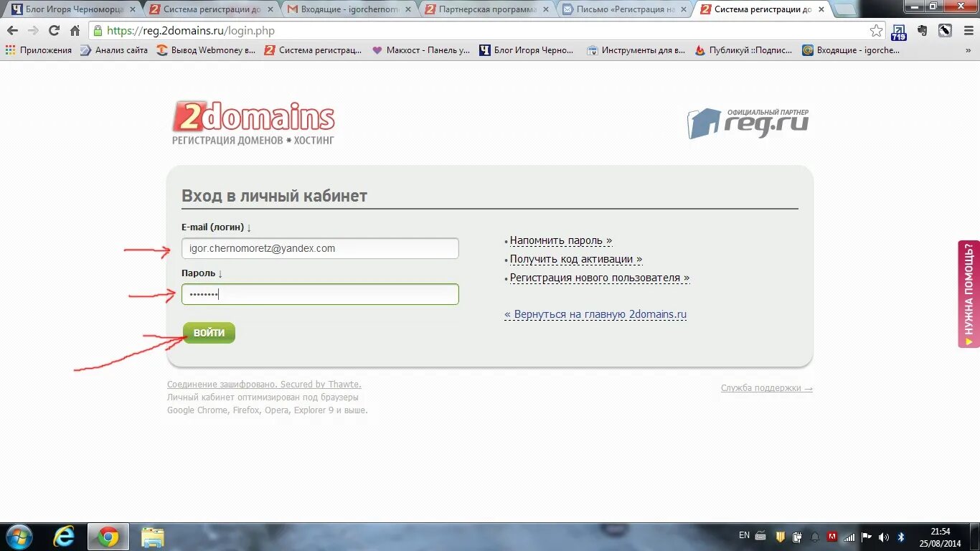Open Напомнить пароль link

(x=561, y=241)
